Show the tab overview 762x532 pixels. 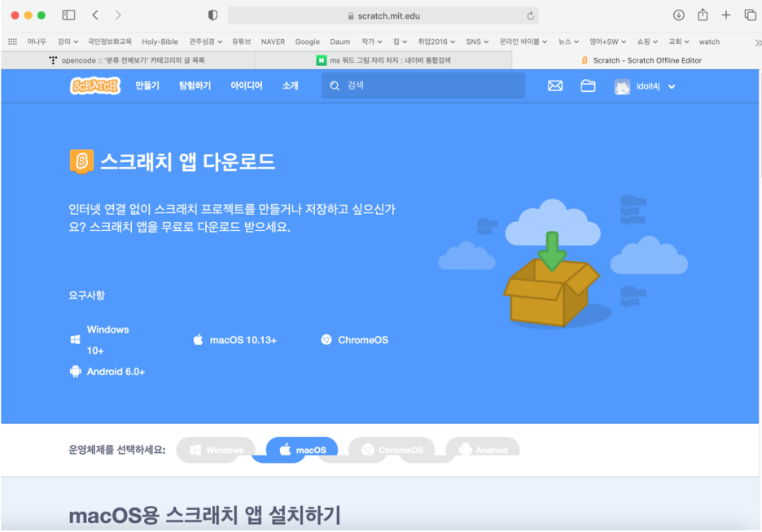(x=750, y=15)
